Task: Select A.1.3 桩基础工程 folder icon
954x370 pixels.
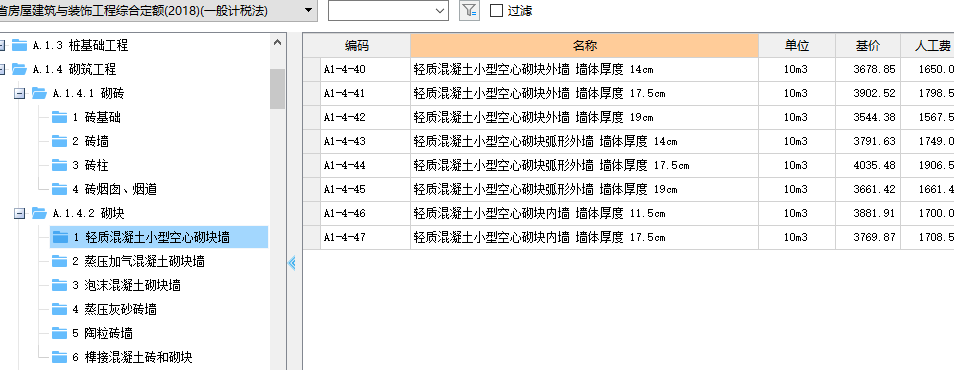Action: tap(20, 45)
